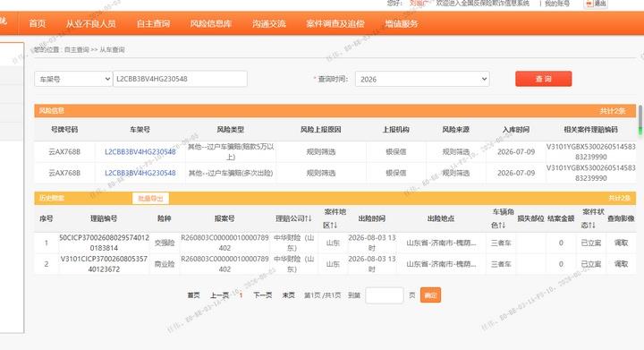Open the 风险信息库 menu
Viewport: 644px width, 350px height.
(211, 23)
